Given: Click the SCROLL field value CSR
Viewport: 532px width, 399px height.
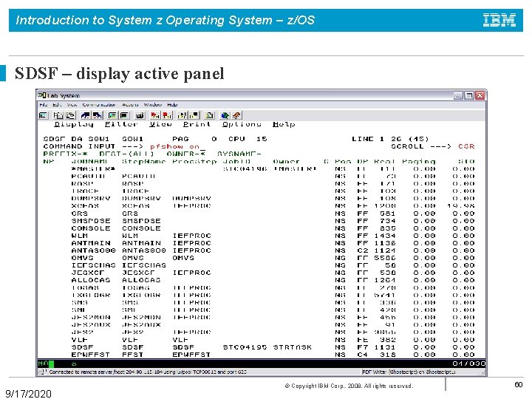Looking at the screenshot, I should 466,146.
